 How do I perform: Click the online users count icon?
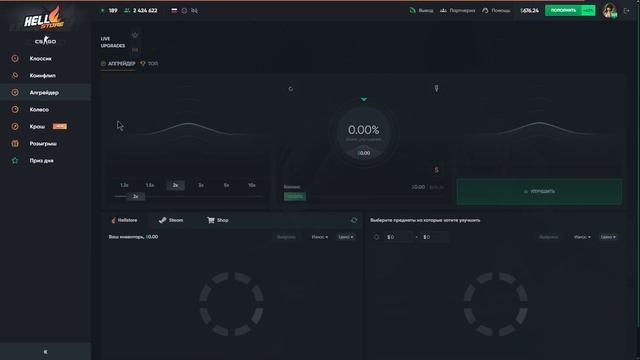(127, 11)
